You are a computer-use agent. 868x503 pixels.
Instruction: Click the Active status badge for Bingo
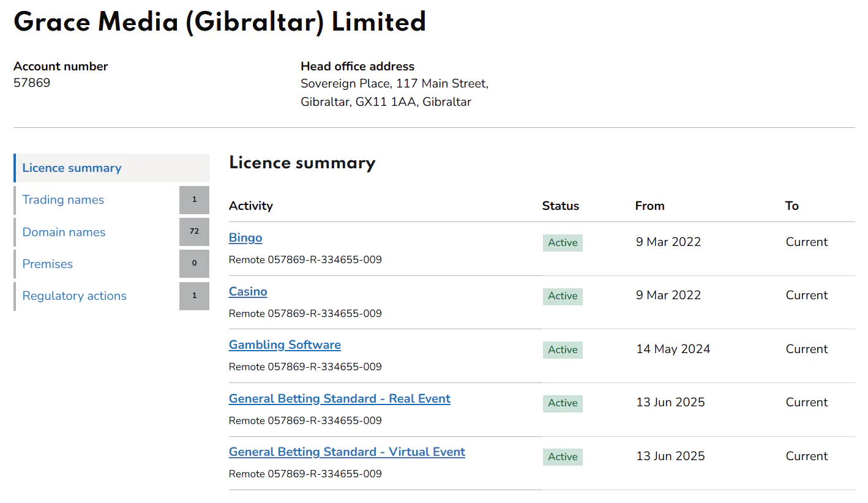tap(563, 243)
